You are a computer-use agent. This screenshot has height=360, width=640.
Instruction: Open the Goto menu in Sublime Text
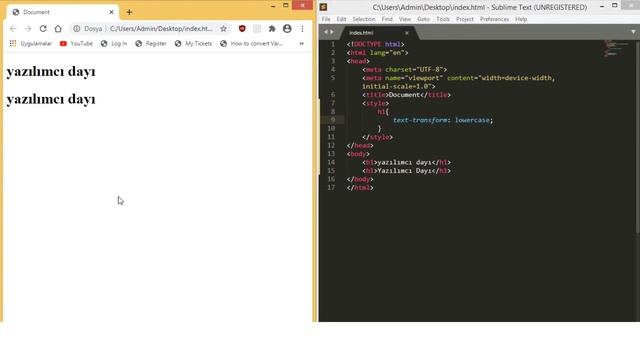tap(423, 19)
